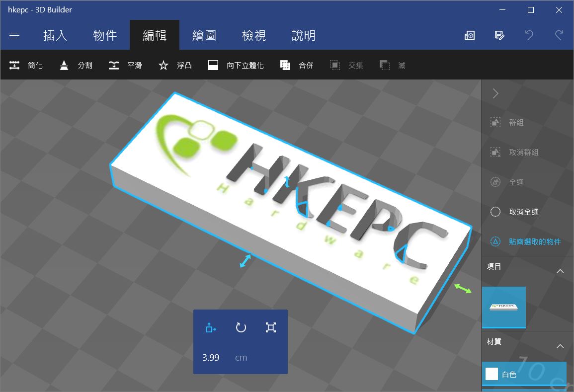574x392 pixels.
Task: Open the hamburger menu
Action: point(14,35)
